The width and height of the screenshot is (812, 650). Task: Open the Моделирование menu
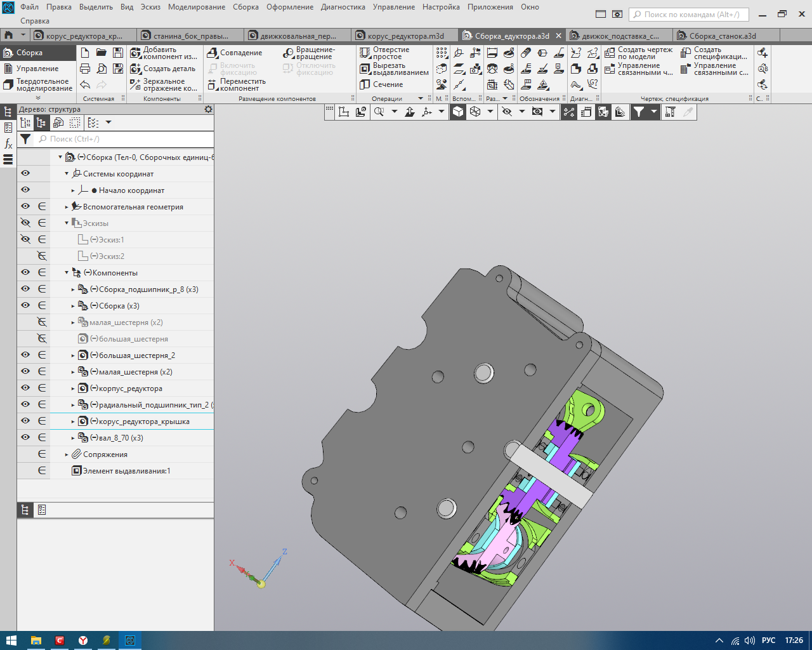(x=196, y=7)
